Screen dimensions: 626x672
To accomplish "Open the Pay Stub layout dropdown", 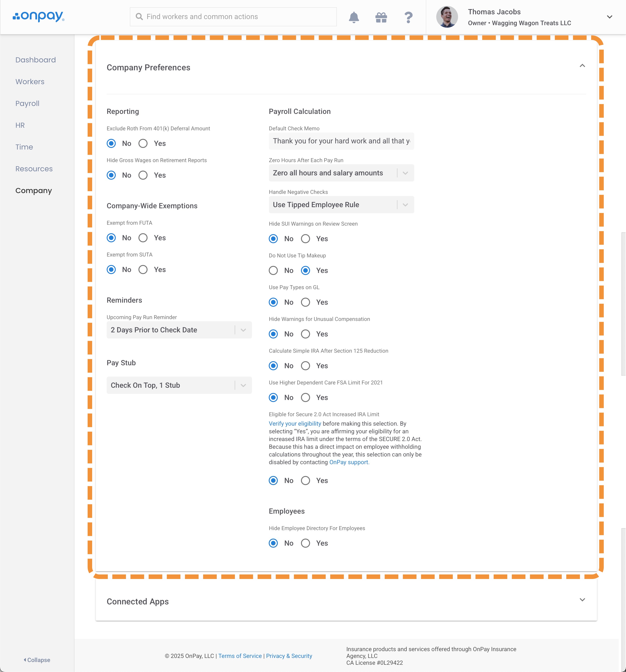I will [x=179, y=385].
